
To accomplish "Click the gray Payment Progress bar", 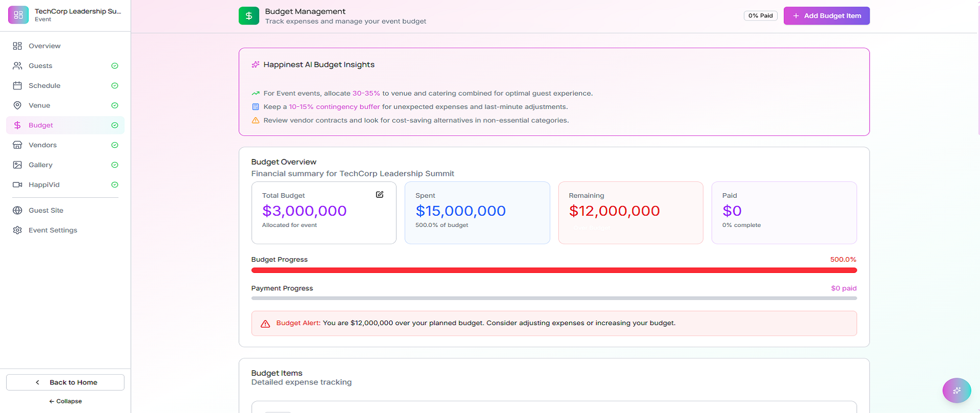I will (x=554, y=298).
